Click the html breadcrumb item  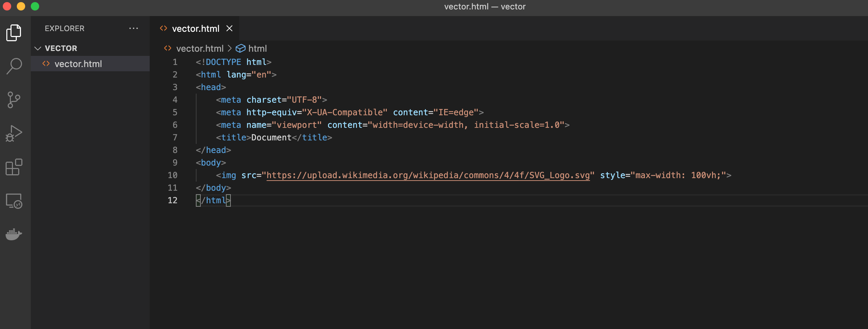coord(258,48)
